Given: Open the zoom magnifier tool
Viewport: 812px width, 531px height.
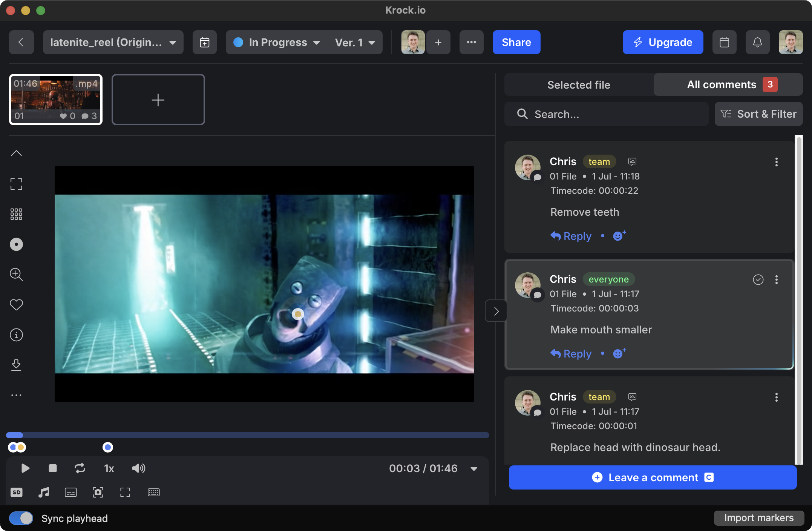Looking at the screenshot, I should click(x=16, y=275).
